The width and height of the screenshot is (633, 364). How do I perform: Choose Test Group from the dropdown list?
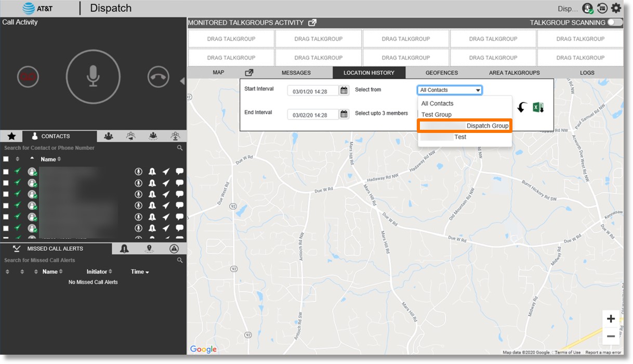[437, 115]
